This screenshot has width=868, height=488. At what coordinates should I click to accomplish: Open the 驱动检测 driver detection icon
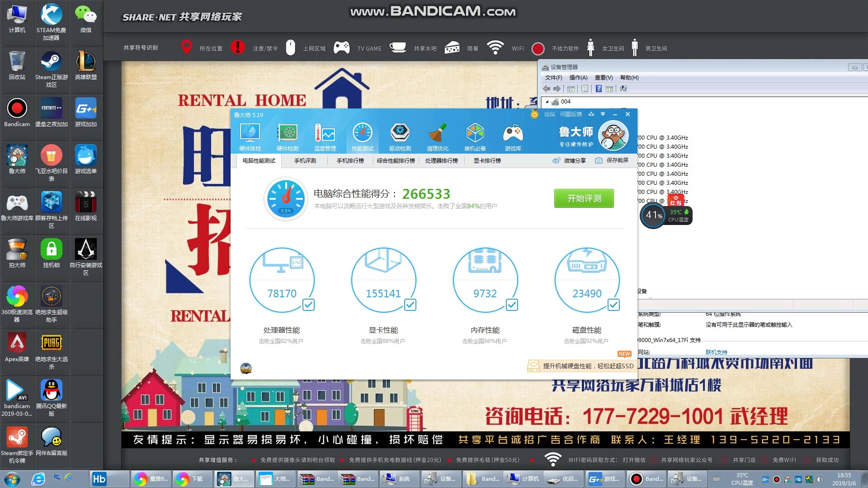pyautogui.click(x=400, y=137)
